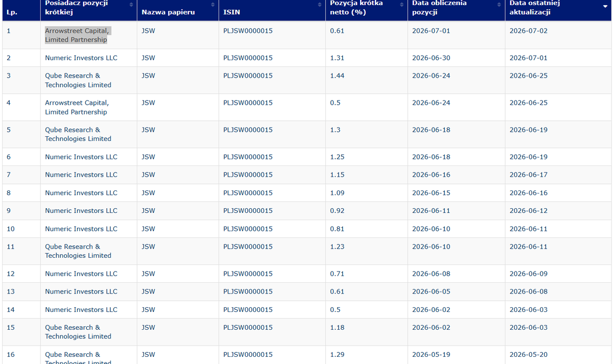Click calculation date 2026-06-15
The height and width of the screenshot is (364, 613).
pos(431,193)
